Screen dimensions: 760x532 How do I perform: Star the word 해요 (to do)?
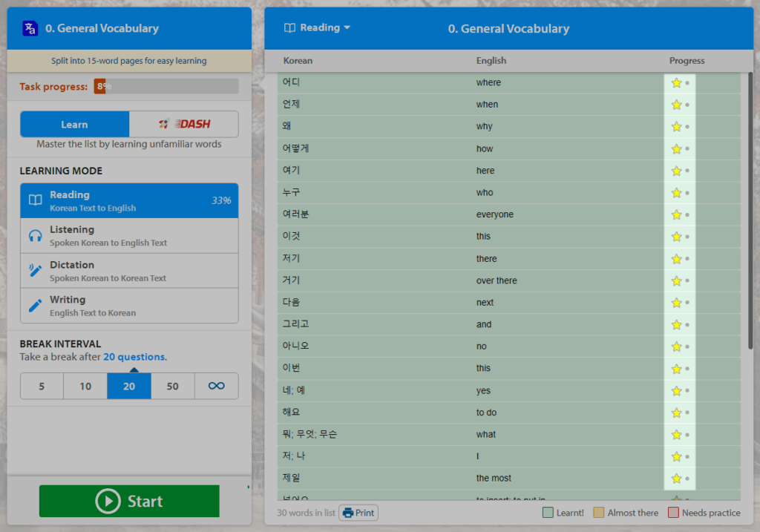677,413
